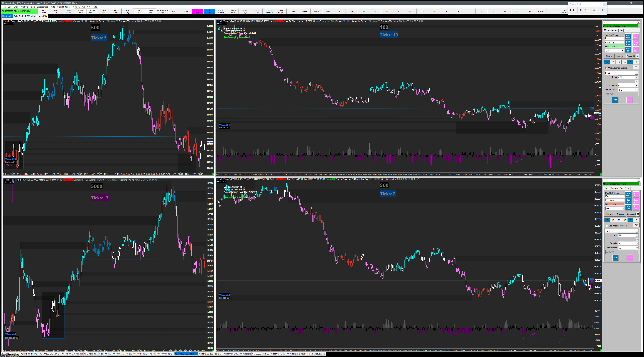Screen dimensions: 644x357
Task: Click the pink SELL MKT button in upper panel
Action: tap(635, 37)
